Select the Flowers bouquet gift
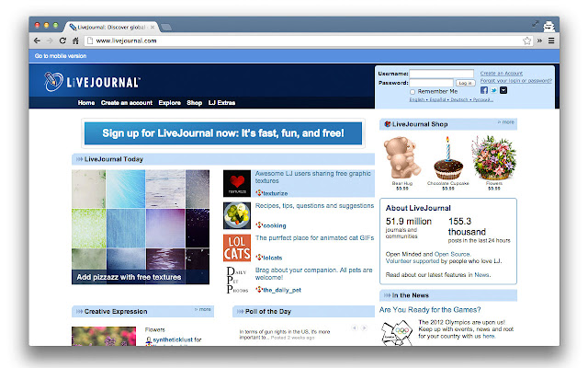588x368 pixels. pos(494,157)
